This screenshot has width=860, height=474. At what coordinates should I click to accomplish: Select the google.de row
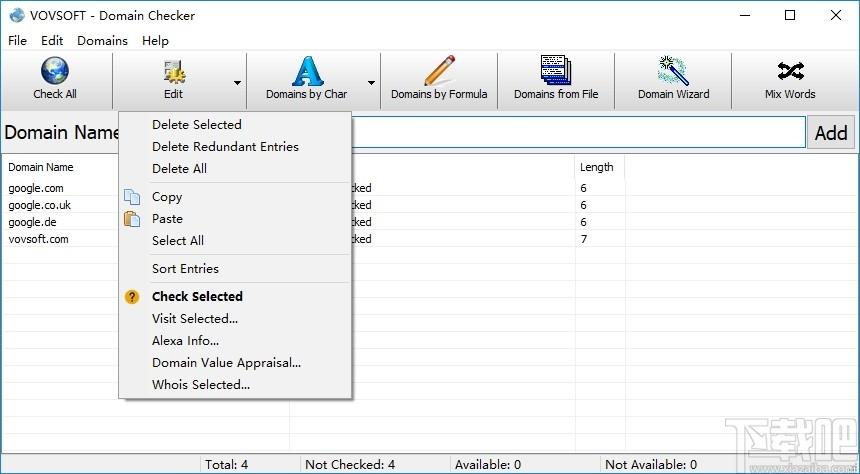click(32, 222)
